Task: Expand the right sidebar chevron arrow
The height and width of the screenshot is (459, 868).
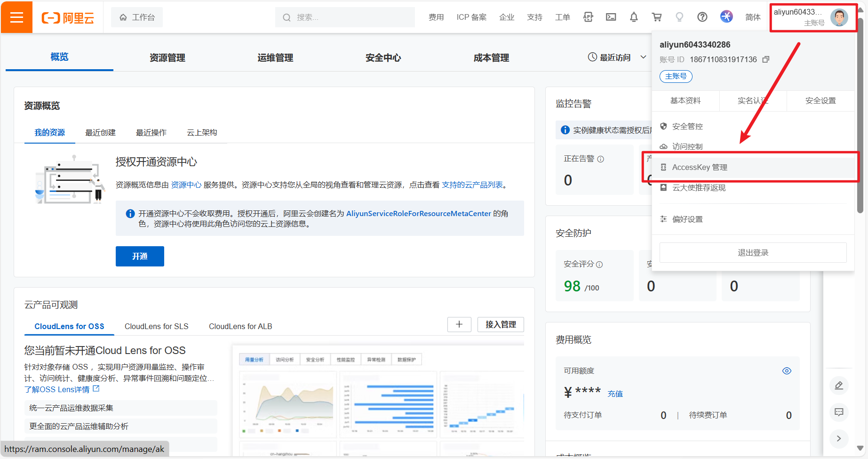Action: 839,438
